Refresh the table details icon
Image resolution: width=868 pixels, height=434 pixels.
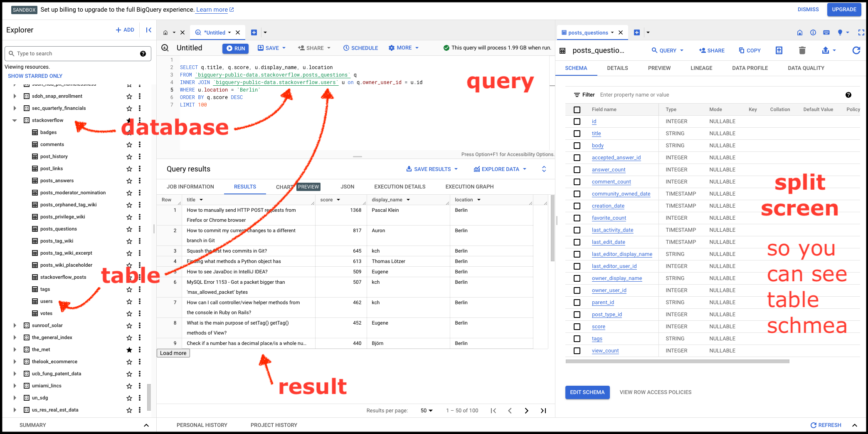(x=856, y=51)
